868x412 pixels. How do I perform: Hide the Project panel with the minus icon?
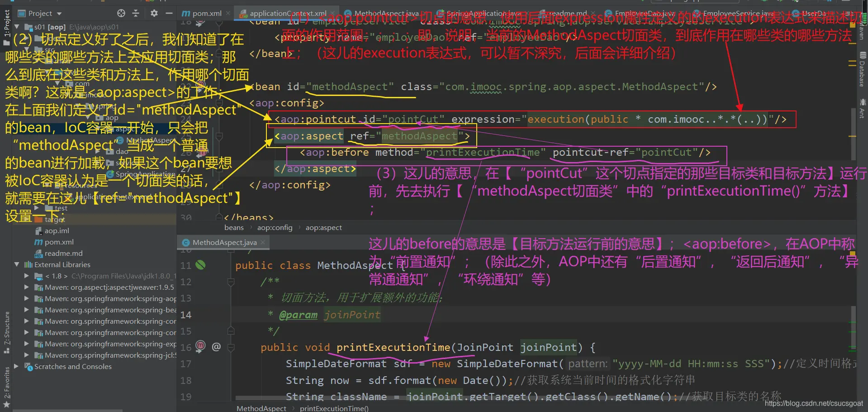click(169, 13)
